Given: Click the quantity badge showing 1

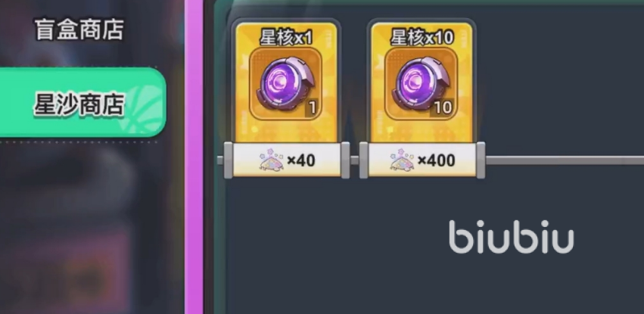Looking at the screenshot, I should 313,108.
